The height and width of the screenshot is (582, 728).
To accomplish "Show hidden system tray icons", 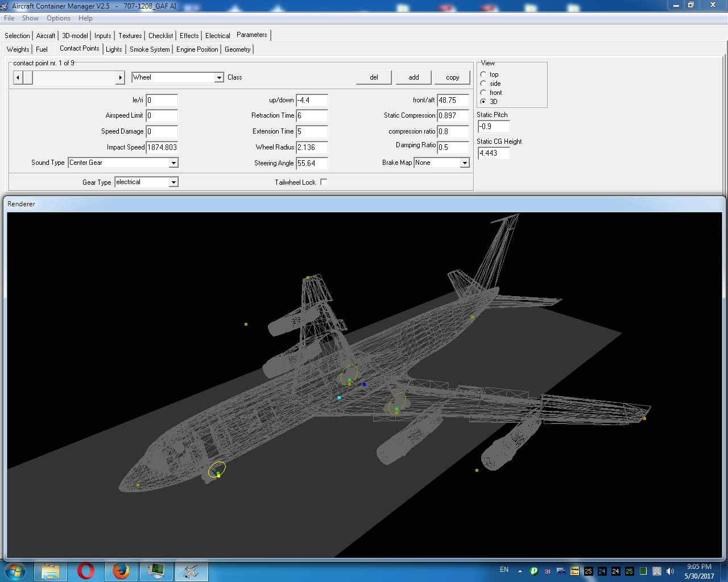I will click(520, 571).
